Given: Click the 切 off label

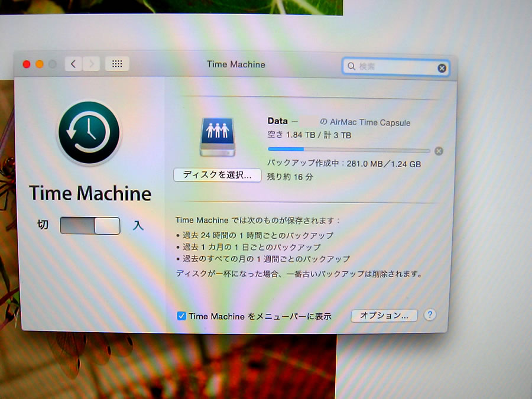Looking at the screenshot, I should tap(43, 225).
